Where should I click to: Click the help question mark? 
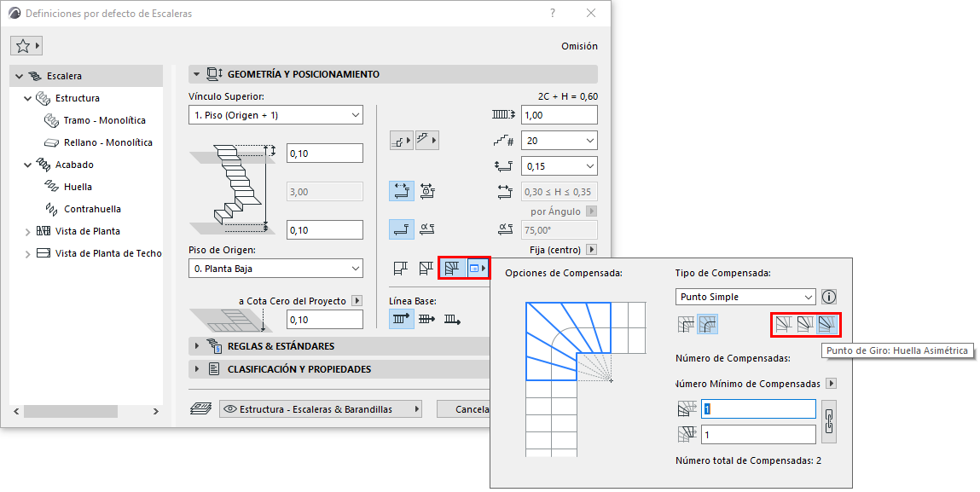pos(553,13)
